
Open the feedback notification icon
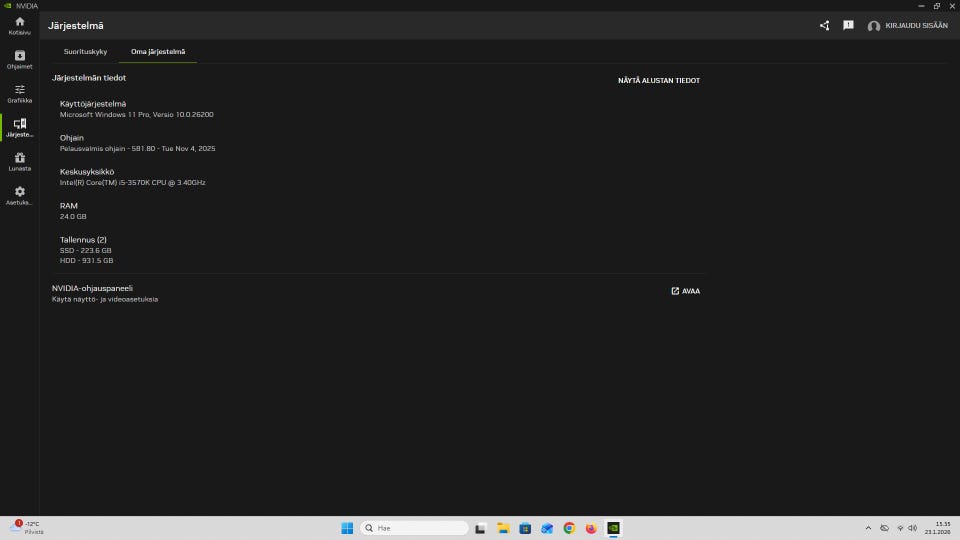[x=848, y=26]
